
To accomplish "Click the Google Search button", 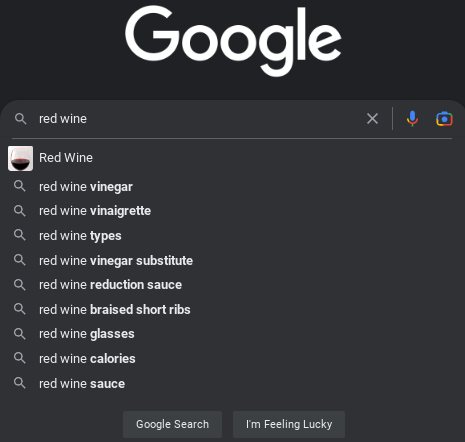I will pos(172,424).
